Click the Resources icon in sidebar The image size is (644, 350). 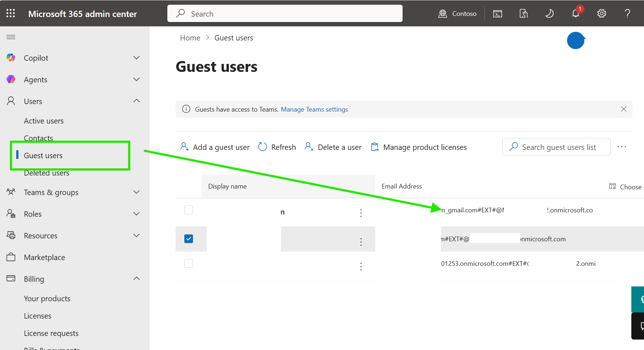click(11, 236)
